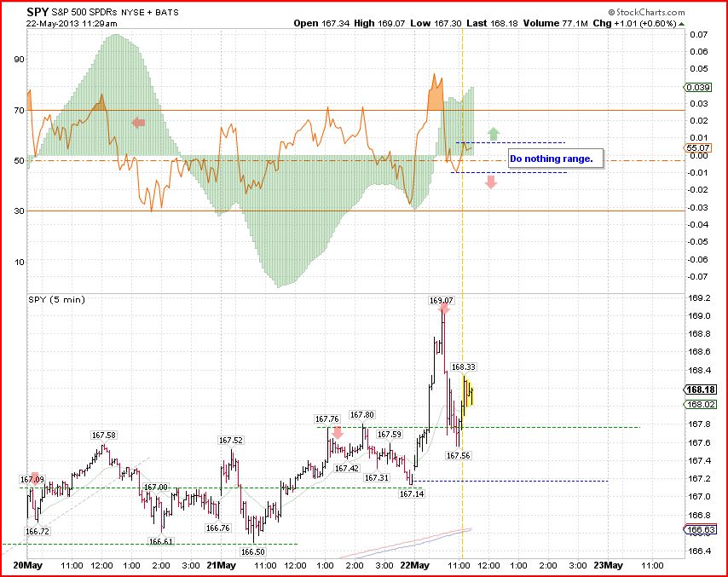
Task: Click the 30 level on the left axis
Action: coord(19,211)
